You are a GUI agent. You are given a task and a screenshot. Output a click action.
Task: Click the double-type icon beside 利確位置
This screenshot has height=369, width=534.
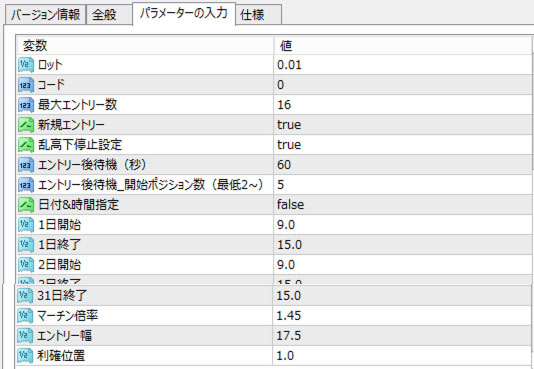point(26,356)
